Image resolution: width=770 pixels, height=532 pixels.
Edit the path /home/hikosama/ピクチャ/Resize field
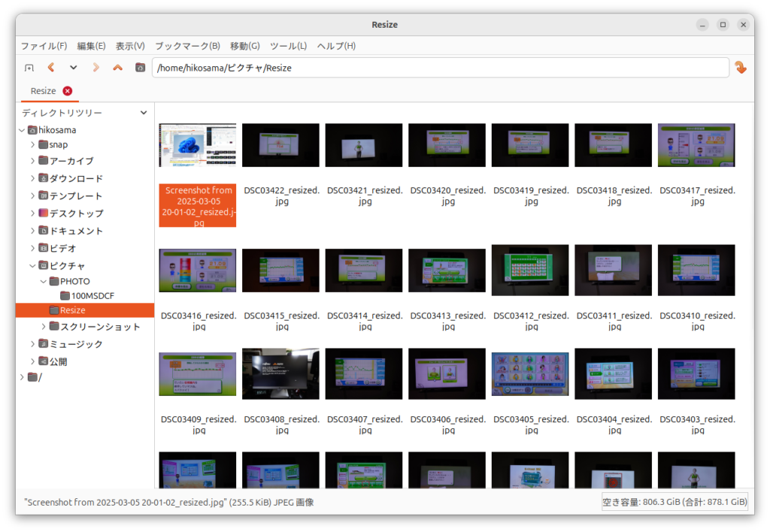[441, 68]
